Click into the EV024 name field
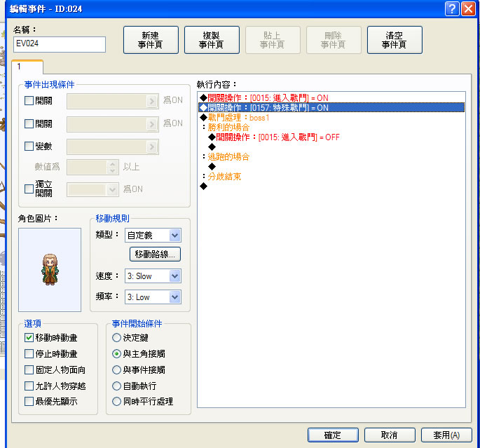The width and height of the screenshot is (480, 448). [60, 44]
